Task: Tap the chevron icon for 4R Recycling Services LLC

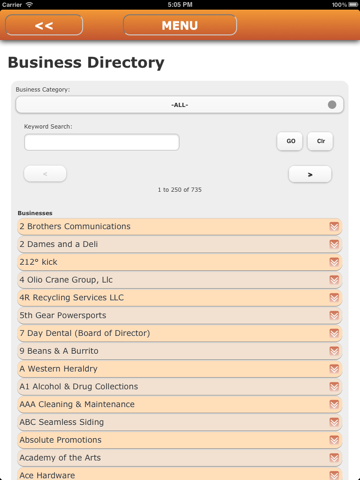Action: pos(334,298)
